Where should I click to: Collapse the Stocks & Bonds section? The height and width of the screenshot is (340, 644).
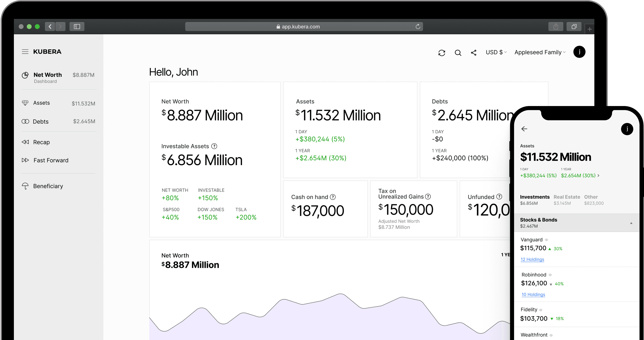tap(631, 223)
